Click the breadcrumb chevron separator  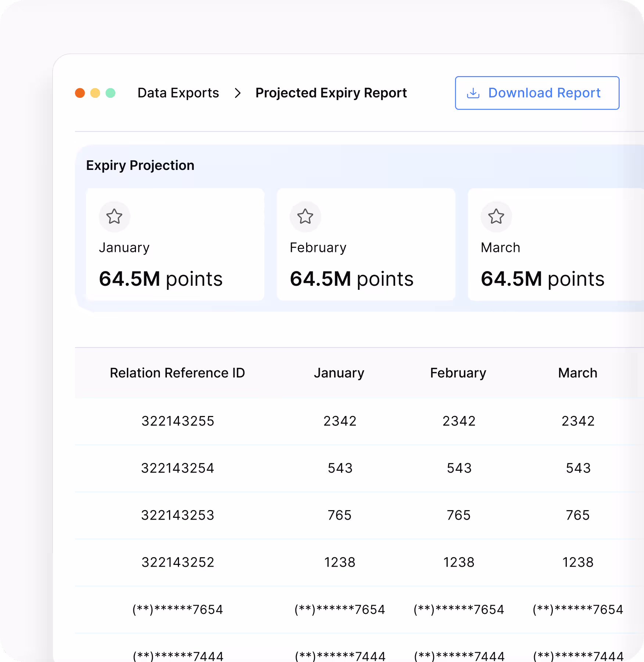[x=237, y=93]
